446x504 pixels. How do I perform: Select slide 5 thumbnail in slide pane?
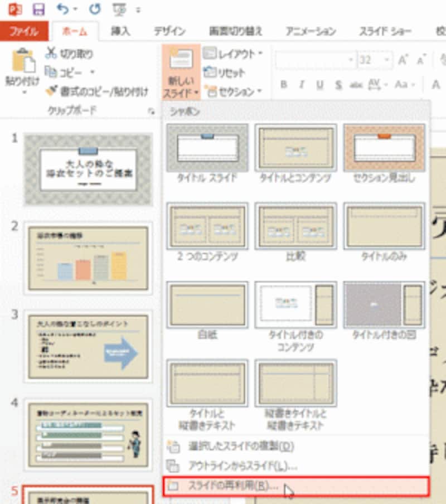[88, 495]
